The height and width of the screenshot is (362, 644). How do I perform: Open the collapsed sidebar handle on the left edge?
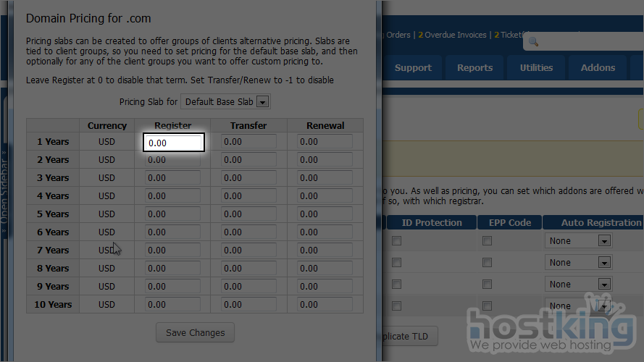pyautogui.click(x=6, y=188)
